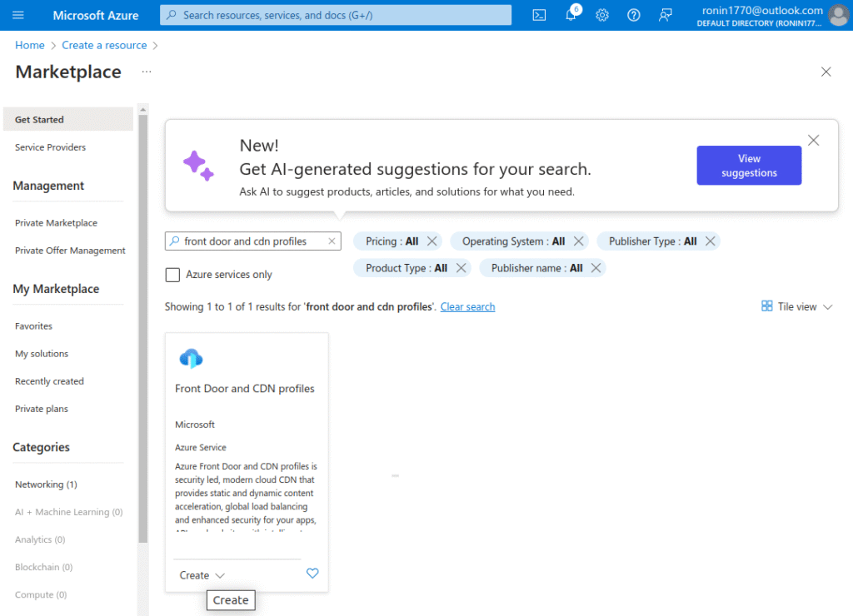Open the notifications bell

[571, 15]
